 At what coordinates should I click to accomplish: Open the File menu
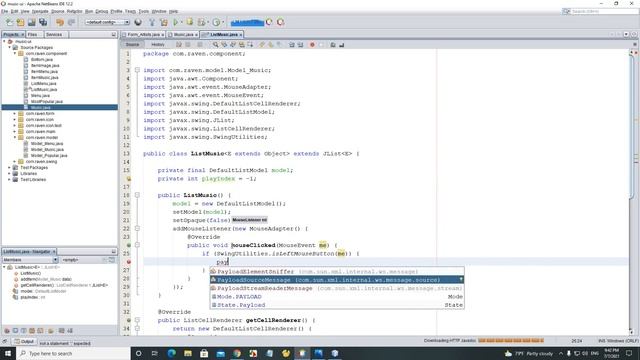(x=4, y=11)
